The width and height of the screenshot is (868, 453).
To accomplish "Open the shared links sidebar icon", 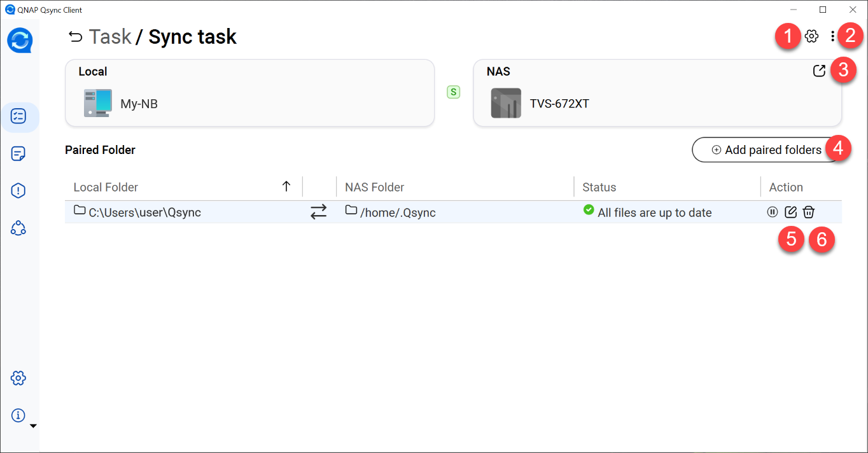I will pos(19,228).
